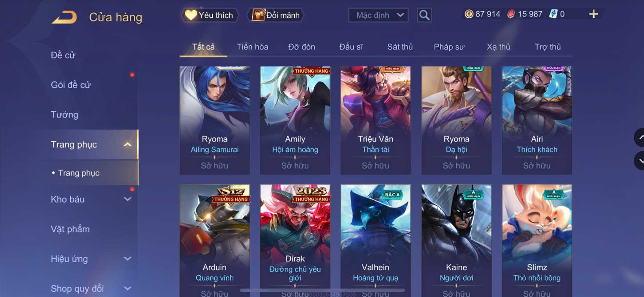
Task: Tap the gold coin balance icon
Action: click(x=469, y=14)
